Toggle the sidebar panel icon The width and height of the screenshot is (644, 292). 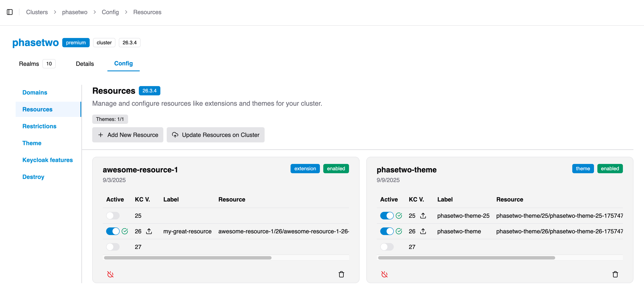coord(10,12)
